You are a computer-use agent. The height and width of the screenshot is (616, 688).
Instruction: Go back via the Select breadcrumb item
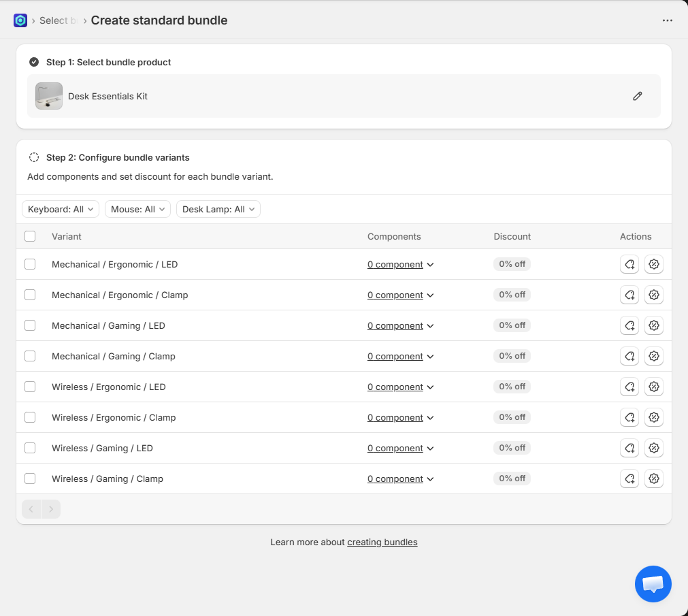(54, 20)
